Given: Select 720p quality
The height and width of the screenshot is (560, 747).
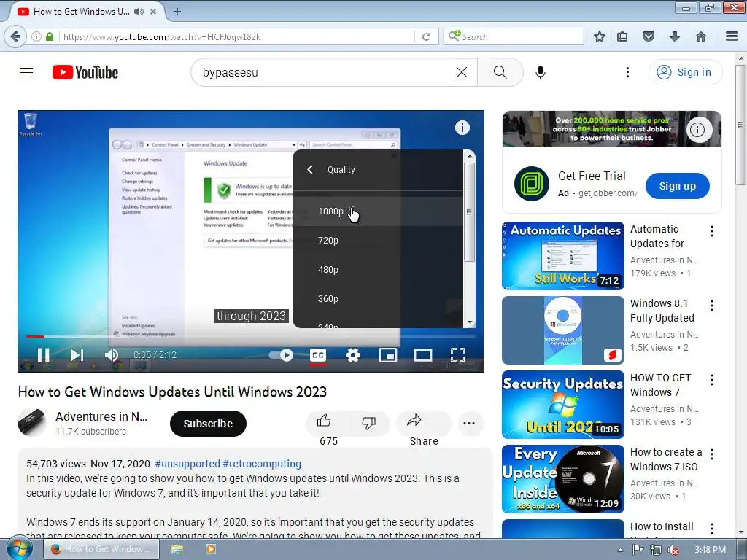Looking at the screenshot, I should [x=377, y=241].
